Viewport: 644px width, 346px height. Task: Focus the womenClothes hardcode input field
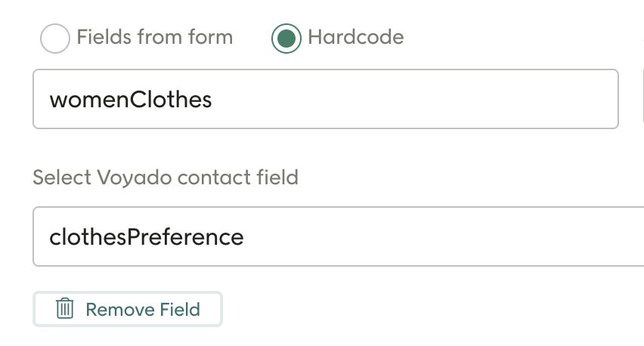pyautogui.click(x=325, y=99)
